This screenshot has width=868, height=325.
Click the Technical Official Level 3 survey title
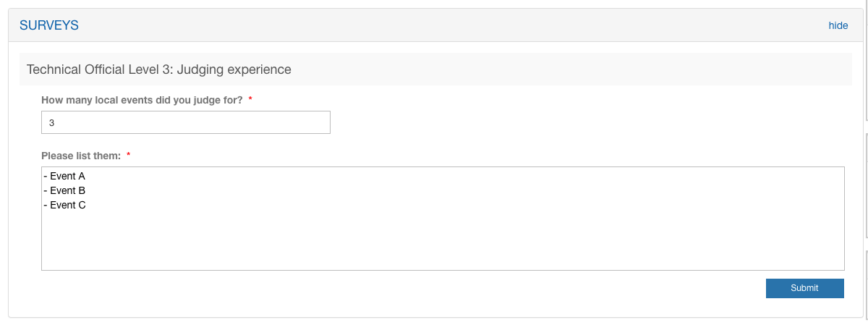158,69
